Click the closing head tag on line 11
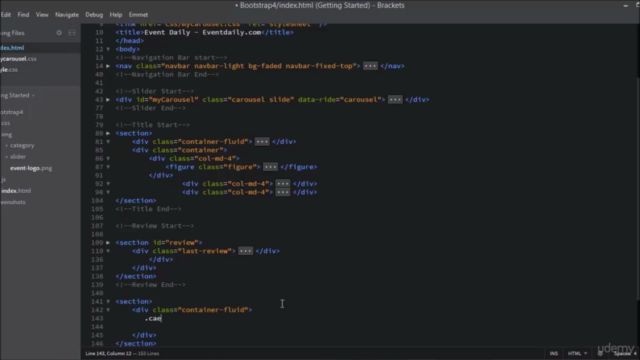This screenshot has height=360, width=640. pyautogui.click(x=130, y=41)
